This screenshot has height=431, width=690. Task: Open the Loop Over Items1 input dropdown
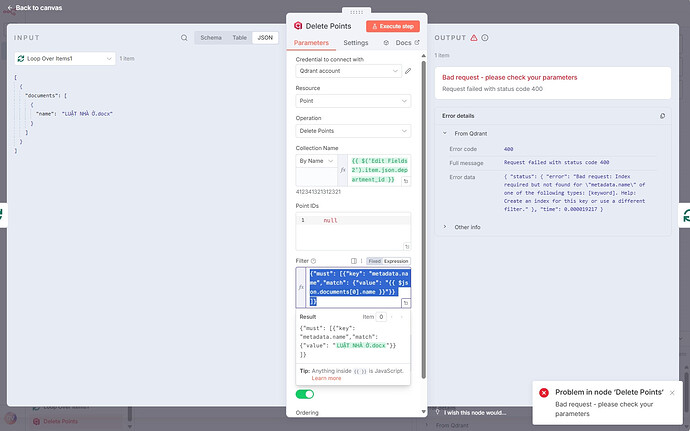click(x=65, y=59)
